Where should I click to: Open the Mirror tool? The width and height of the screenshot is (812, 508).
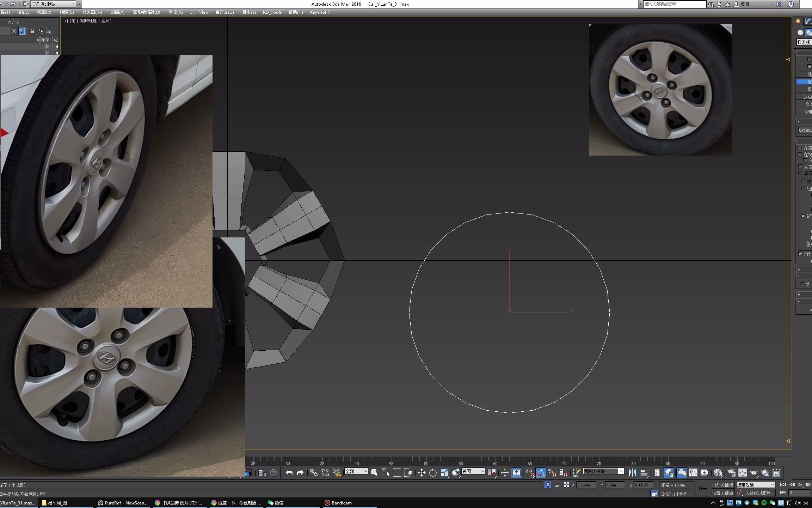coord(632,473)
